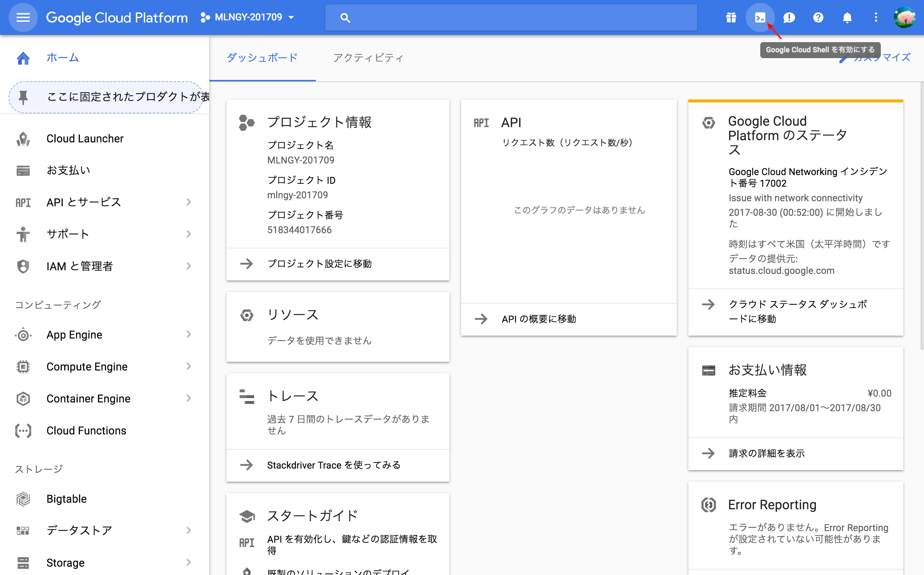The image size is (924, 575).
Task: Click the データストア grid icon
Action: point(23,531)
